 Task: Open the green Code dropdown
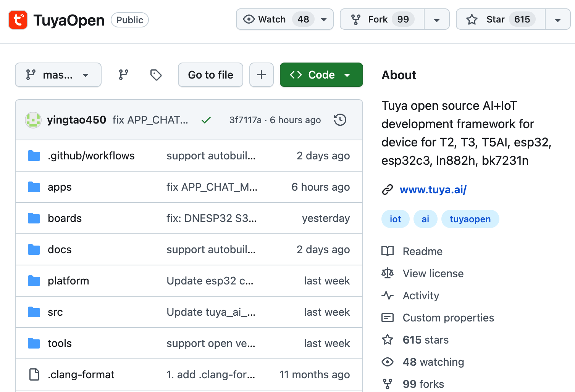click(x=321, y=75)
